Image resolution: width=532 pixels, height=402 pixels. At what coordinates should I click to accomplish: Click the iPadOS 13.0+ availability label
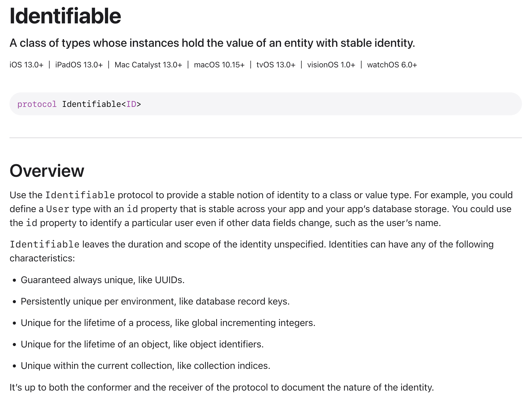point(79,65)
